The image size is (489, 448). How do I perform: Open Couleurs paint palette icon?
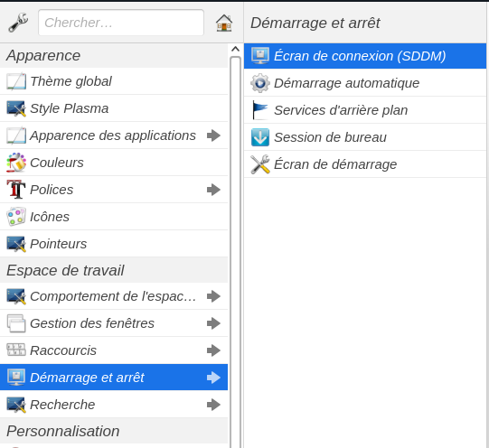click(x=16, y=163)
